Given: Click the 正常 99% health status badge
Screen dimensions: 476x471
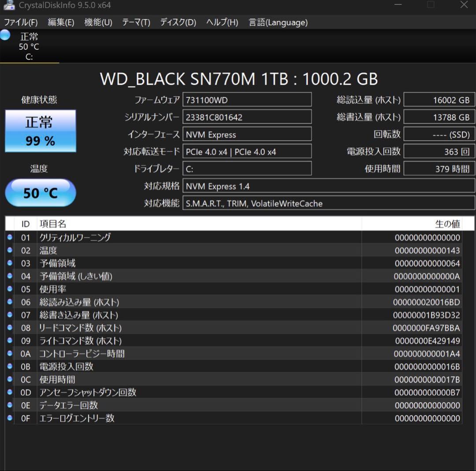Looking at the screenshot, I should [x=40, y=131].
